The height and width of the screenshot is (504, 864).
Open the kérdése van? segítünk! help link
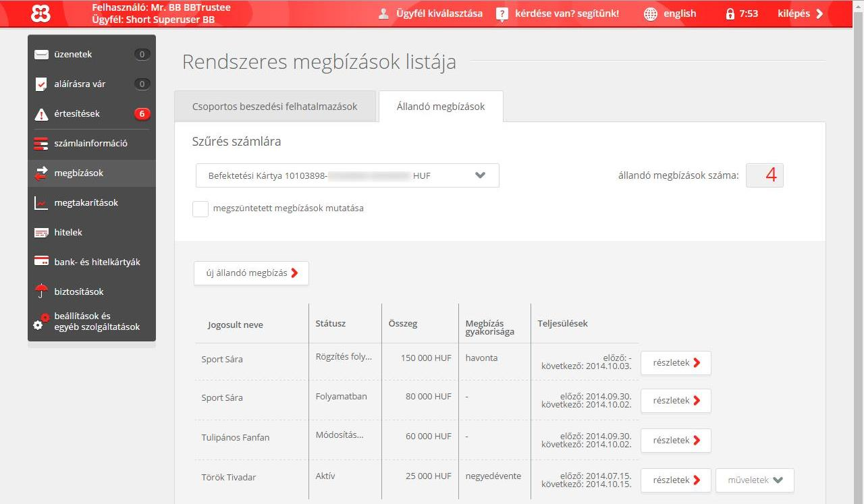click(x=567, y=13)
